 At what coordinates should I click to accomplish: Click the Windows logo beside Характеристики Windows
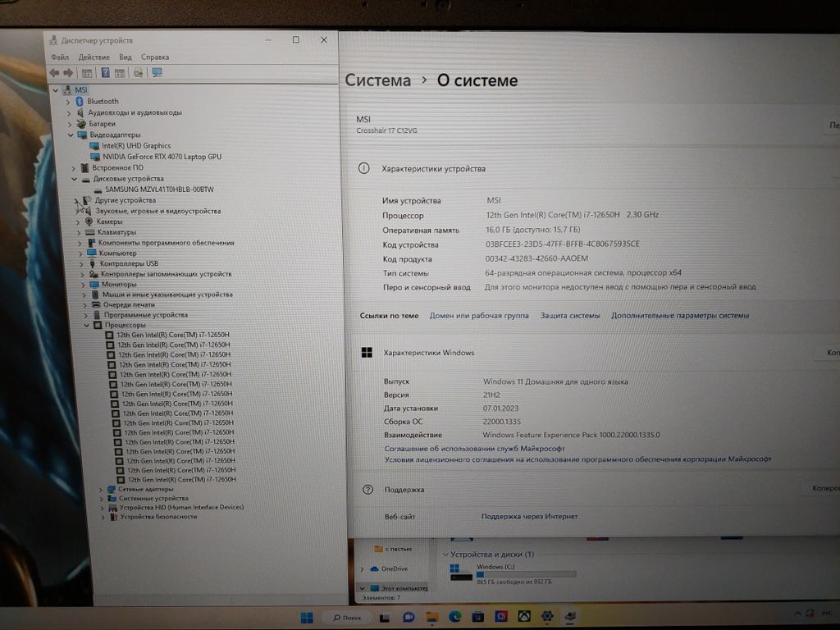(x=367, y=353)
